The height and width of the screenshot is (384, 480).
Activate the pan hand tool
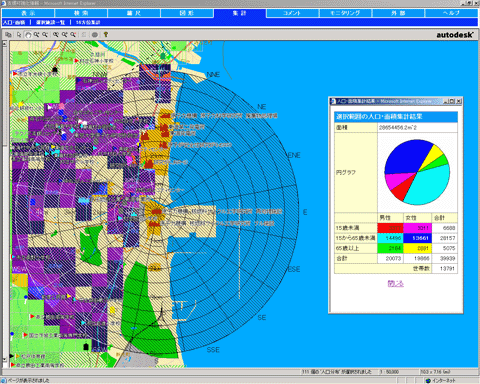click(x=28, y=35)
